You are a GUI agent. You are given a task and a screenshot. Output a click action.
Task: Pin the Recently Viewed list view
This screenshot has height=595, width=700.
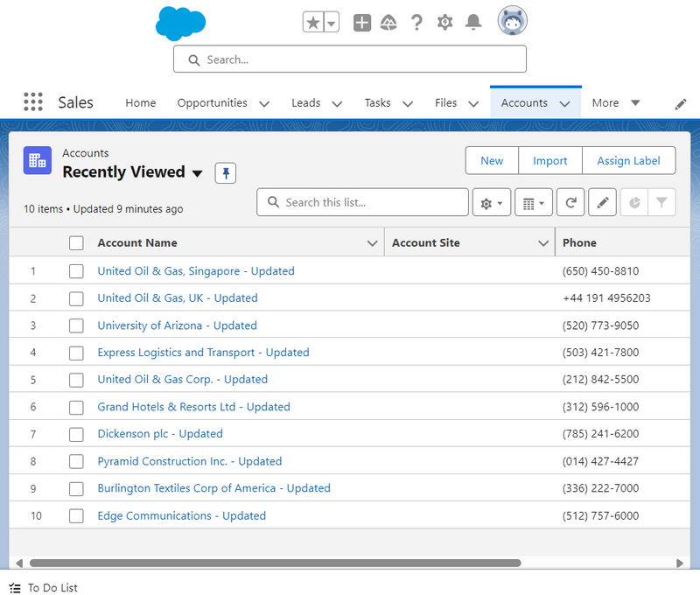point(226,172)
